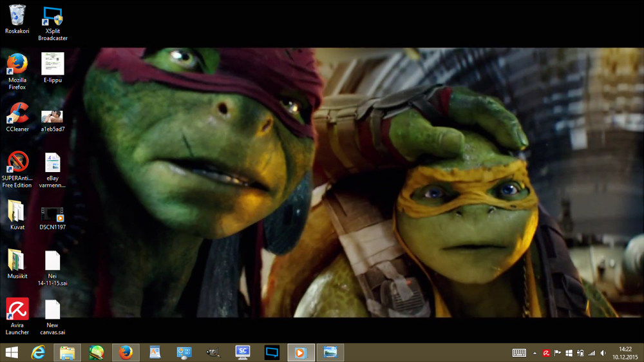
Task: Open the Control Panel taskbar icon
Action: point(184,352)
